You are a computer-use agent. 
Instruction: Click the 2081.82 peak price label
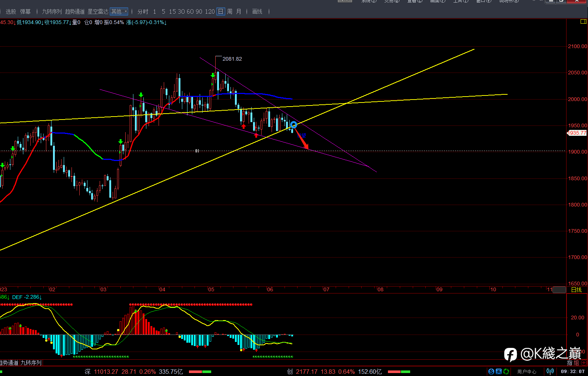[232, 59]
